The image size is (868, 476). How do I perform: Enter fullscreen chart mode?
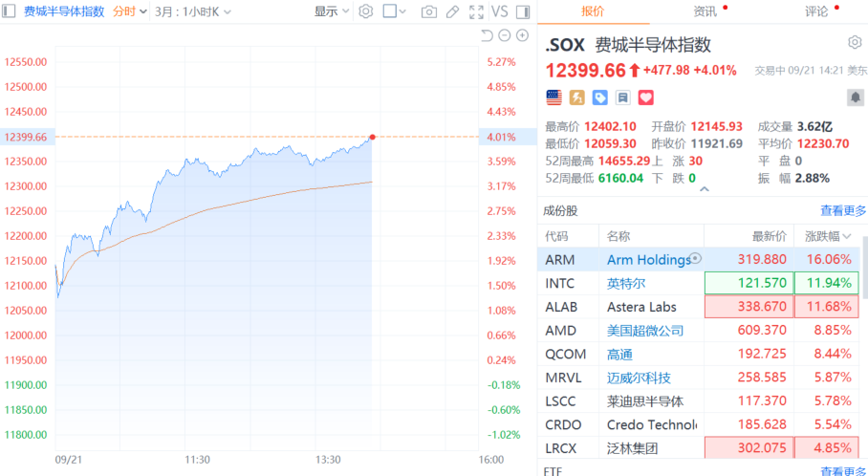coord(476,11)
